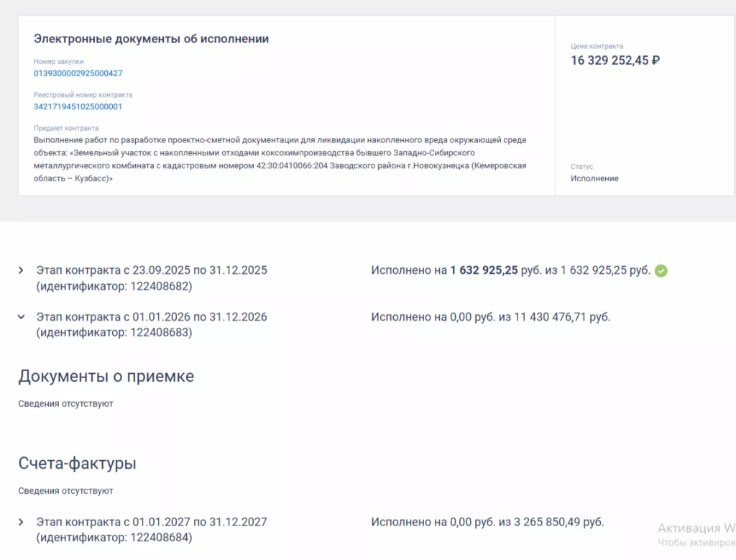Click 'Электронные документы об исполнении' title
Image resolution: width=736 pixels, height=560 pixels.
(151, 39)
